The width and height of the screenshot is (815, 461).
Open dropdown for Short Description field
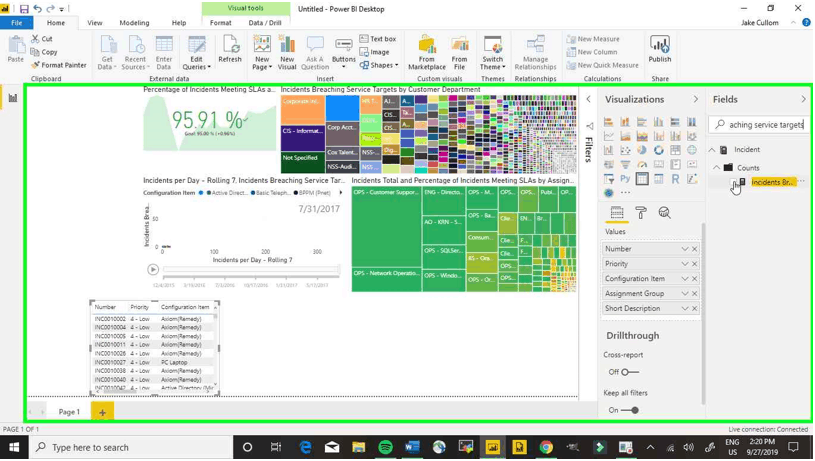685,309
